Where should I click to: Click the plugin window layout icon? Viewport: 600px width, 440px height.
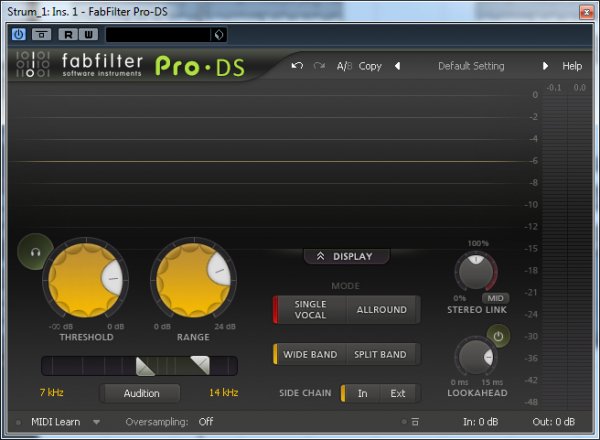pyautogui.click(x=41, y=34)
